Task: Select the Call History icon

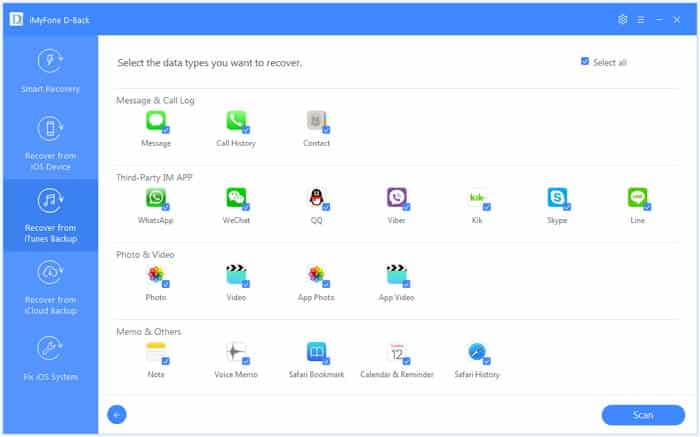Action: (x=236, y=120)
